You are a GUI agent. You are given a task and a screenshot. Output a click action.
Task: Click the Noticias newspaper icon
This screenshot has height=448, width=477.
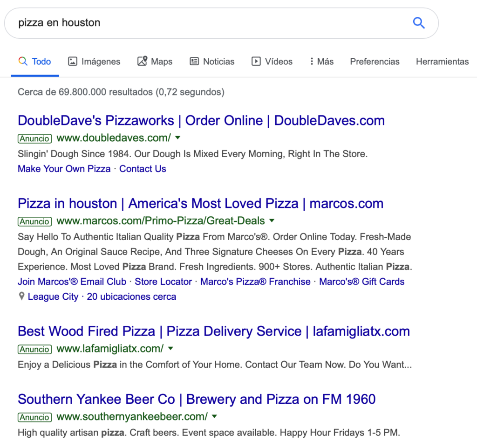(194, 61)
